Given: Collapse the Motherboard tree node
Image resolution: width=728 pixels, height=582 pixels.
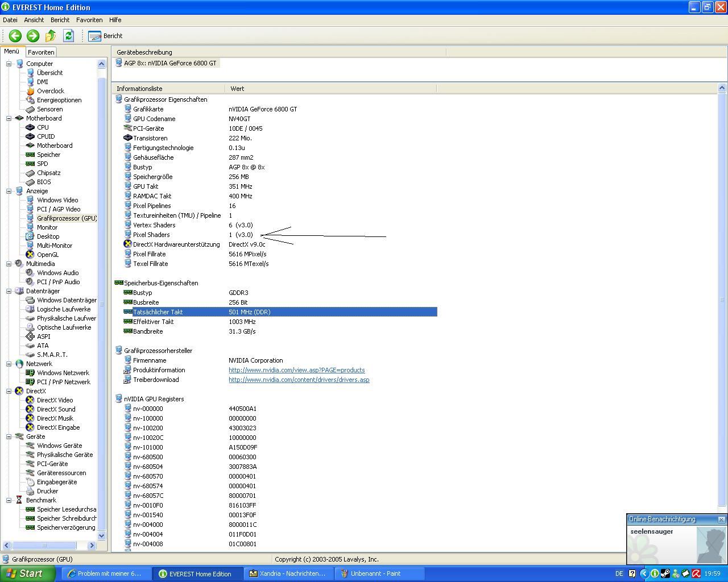Looking at the screenshot, I should click(x=9, y=118).
